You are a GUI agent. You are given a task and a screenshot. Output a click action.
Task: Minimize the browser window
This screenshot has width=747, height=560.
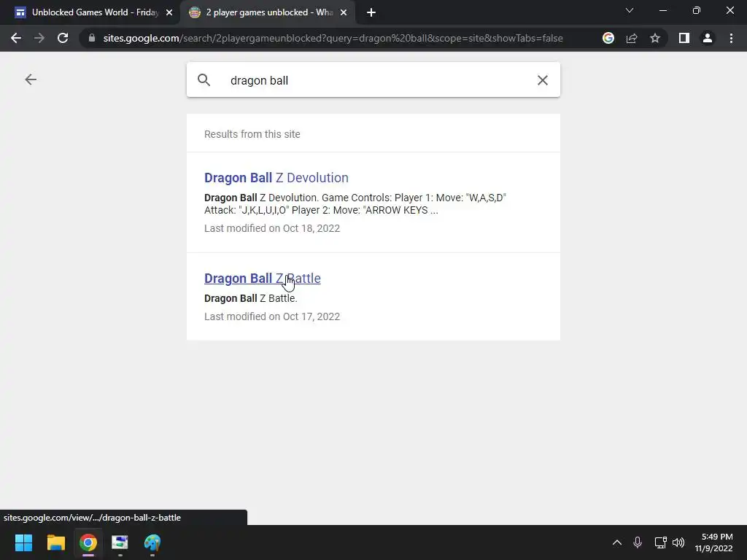pos(662,10)
